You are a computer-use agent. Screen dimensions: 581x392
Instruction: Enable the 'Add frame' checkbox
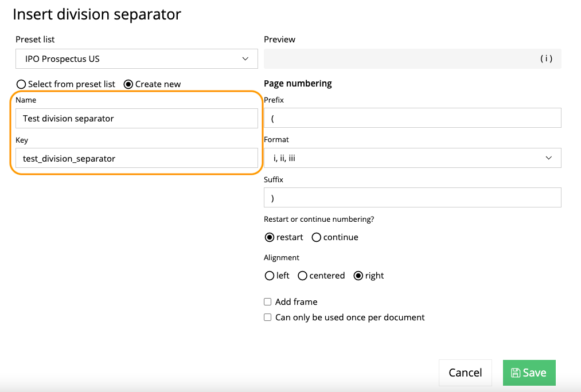267,301
